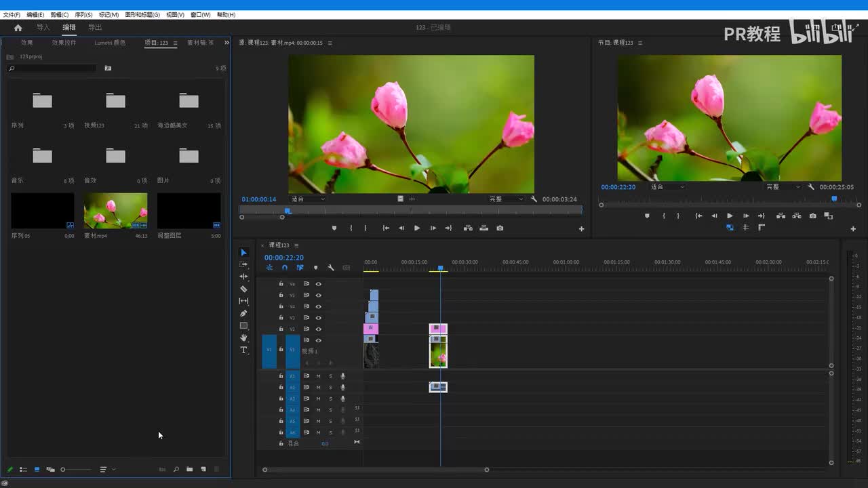The width and height of the screenshot is (868, 488).
Task: Play the program monitor sequence
Action: pos(730,216)
